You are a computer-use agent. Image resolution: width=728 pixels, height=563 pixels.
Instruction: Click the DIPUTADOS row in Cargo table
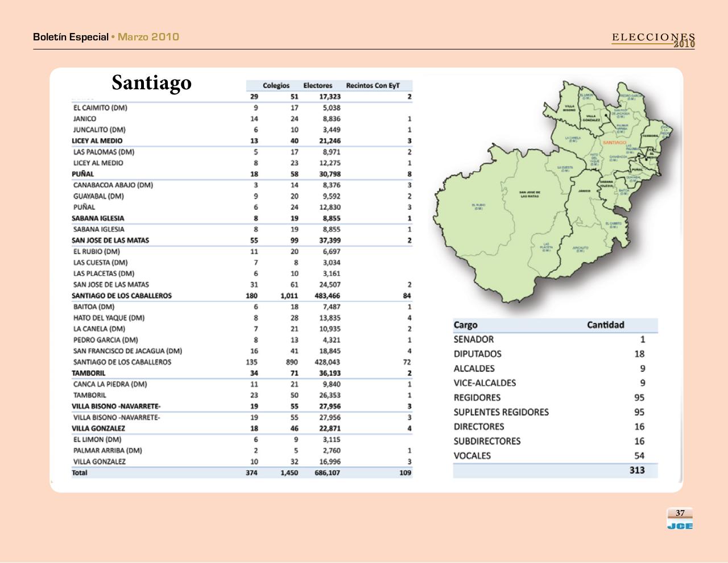[x=477, y=354]
